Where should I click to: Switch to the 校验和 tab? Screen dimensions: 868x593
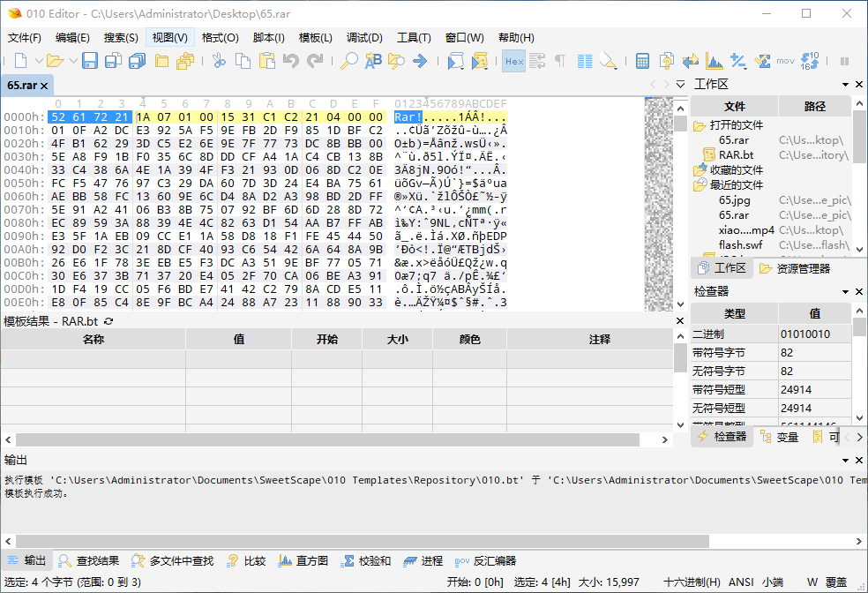365,561
